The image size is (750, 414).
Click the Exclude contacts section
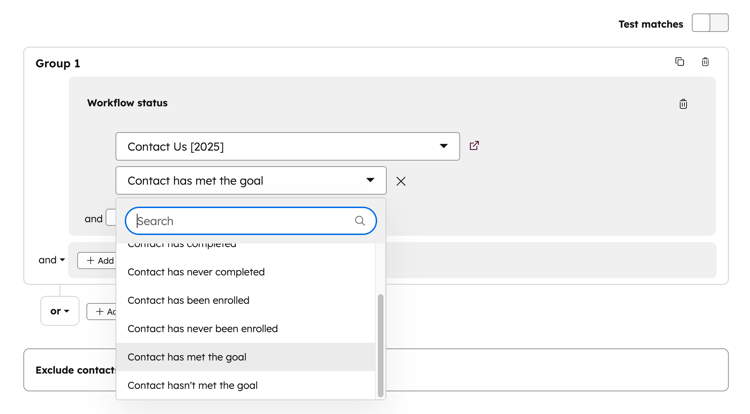pyautogui.click(x=375, y=370)
